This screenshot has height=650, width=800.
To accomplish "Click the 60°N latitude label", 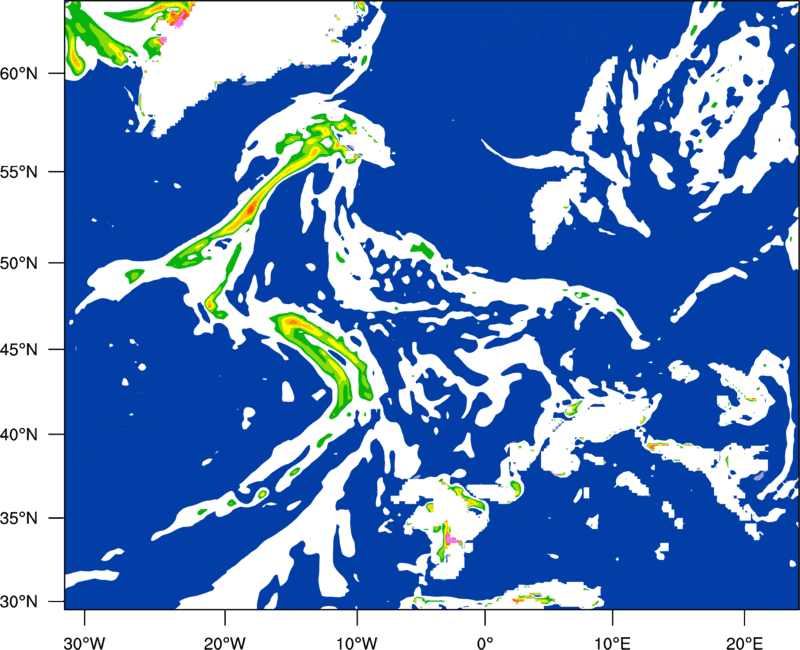I will 19,73.
